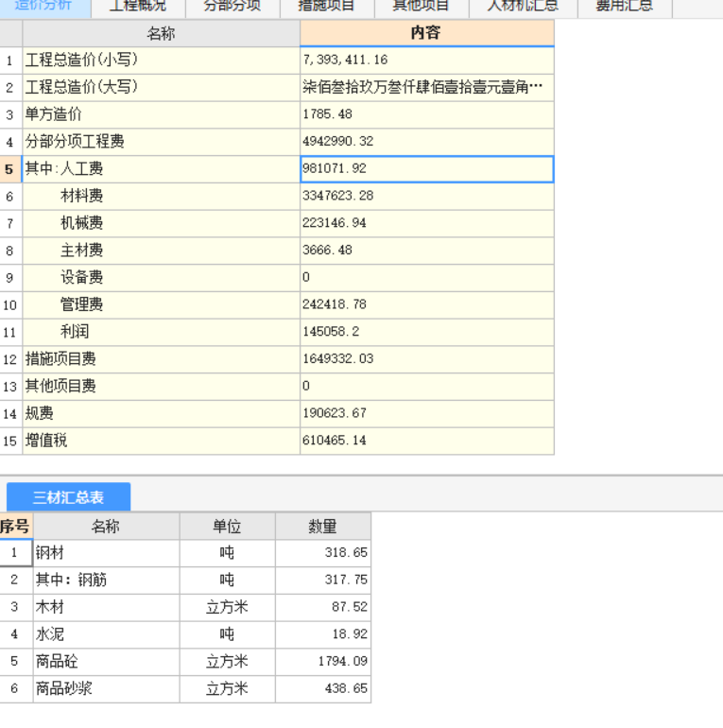Viewport: 723px width, 728px height.
Task: Select the 工程总造价(小写) name cell
Action: [x=161, y=61]
